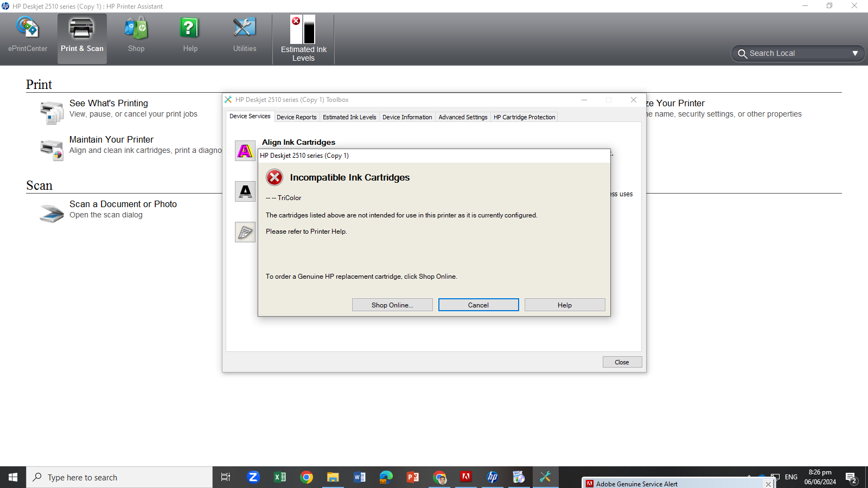Open PowerPoint from the taskbar
Screen dimensions: 868x488
[413, 477]
